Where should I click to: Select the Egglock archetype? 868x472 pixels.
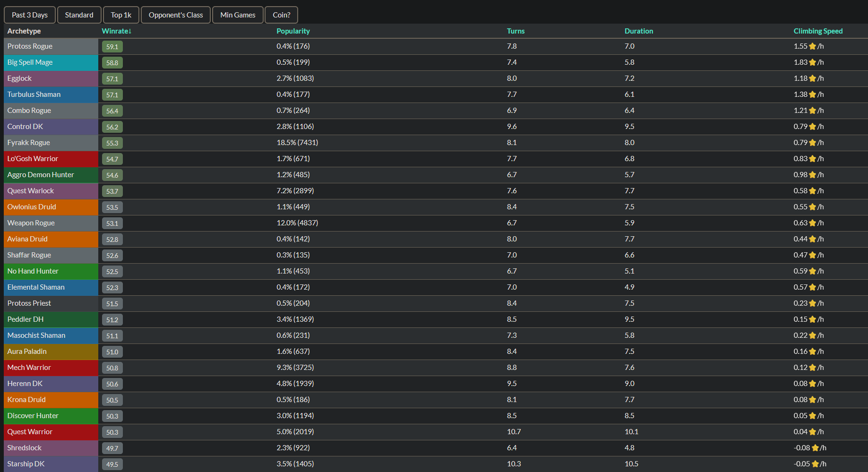51,78
